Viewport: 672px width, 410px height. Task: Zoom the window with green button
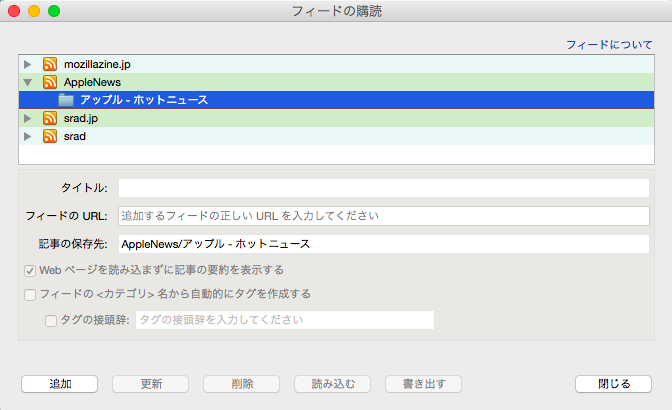[54, 11]
